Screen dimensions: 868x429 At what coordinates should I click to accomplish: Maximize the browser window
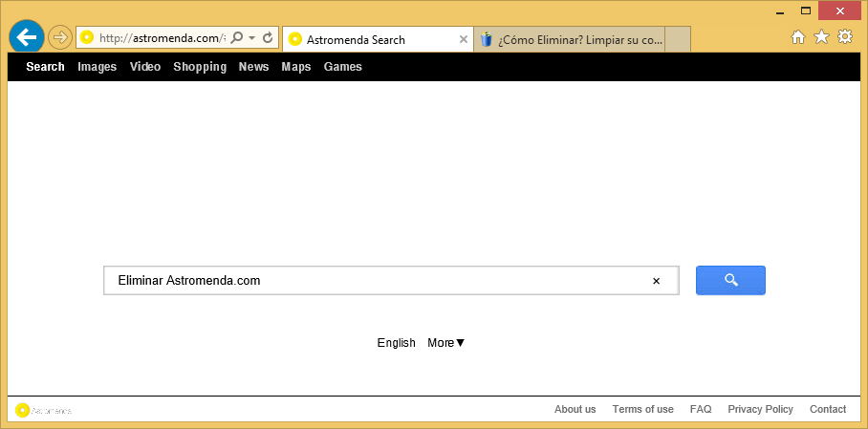coord(806,11)
